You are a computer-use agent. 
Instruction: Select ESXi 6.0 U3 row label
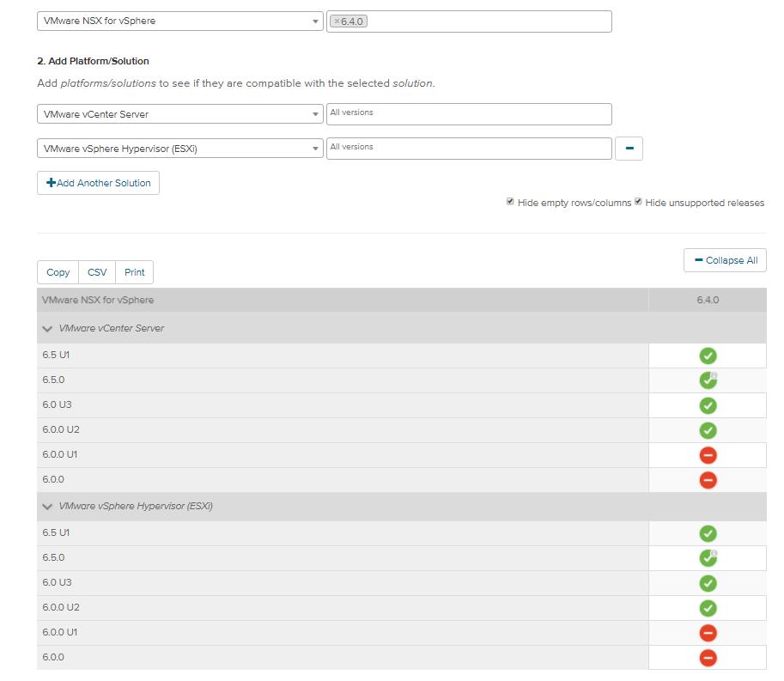pyautogui.click(x=57, y=583)
